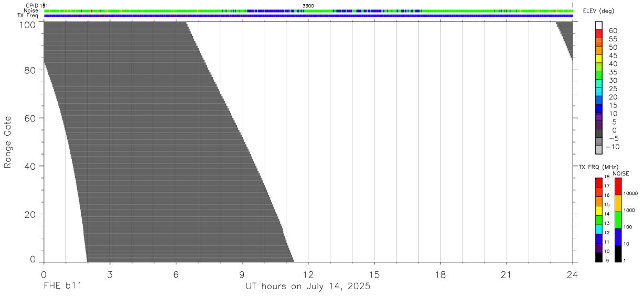The width and height of the screenshot is (644, 297).
Task: Click the green Noise strip above the plot
Action: [x=308, y=10]
